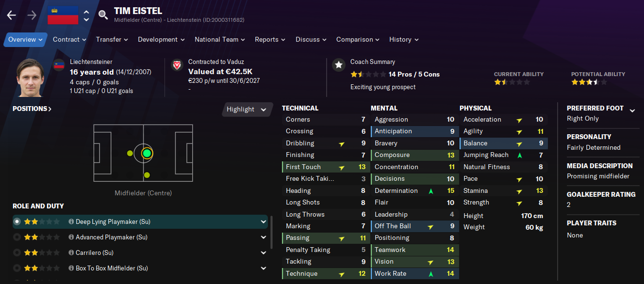Click the forward arrow icon
This screenshot has width=644, height=284.
(32, 15)
